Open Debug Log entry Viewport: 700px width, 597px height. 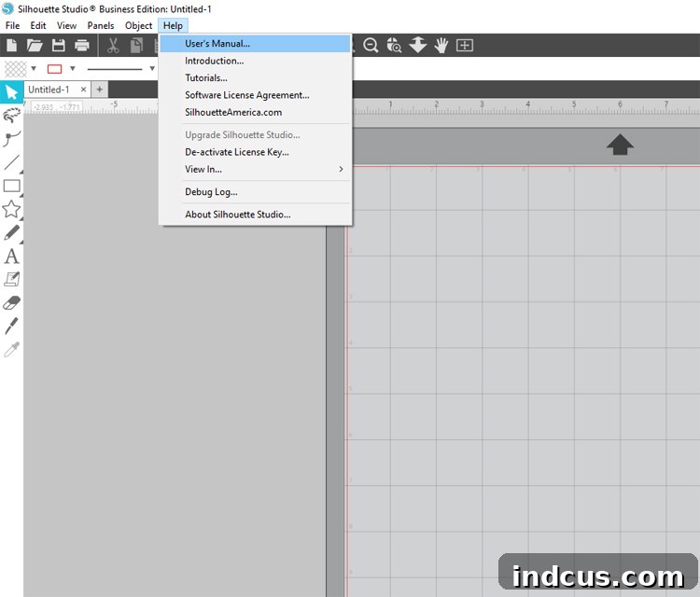(256, 192)
